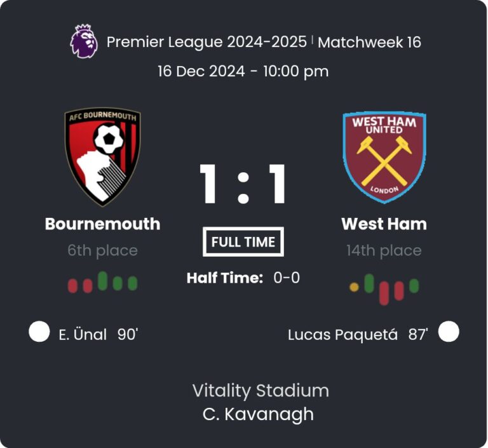This screenshot has width=488, height=448.
Task: Click the 1 : 1 match score
Action: coord(243,185)
